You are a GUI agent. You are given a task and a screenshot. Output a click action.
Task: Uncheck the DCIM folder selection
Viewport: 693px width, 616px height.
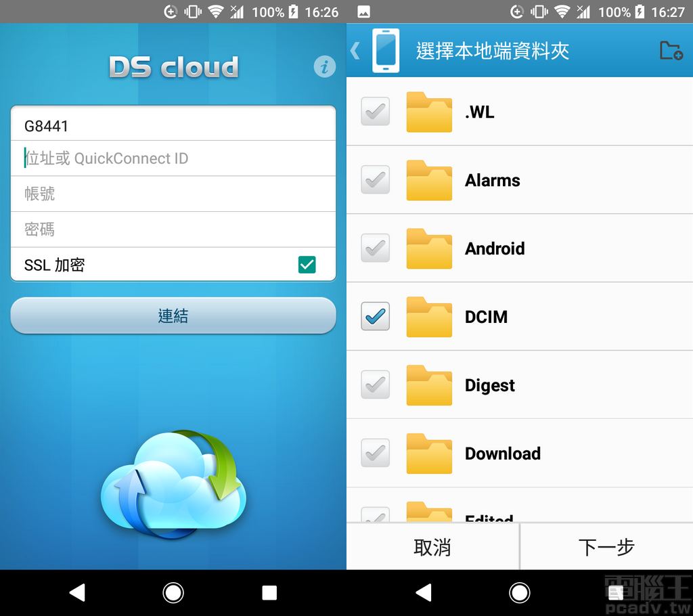point(375,317)
